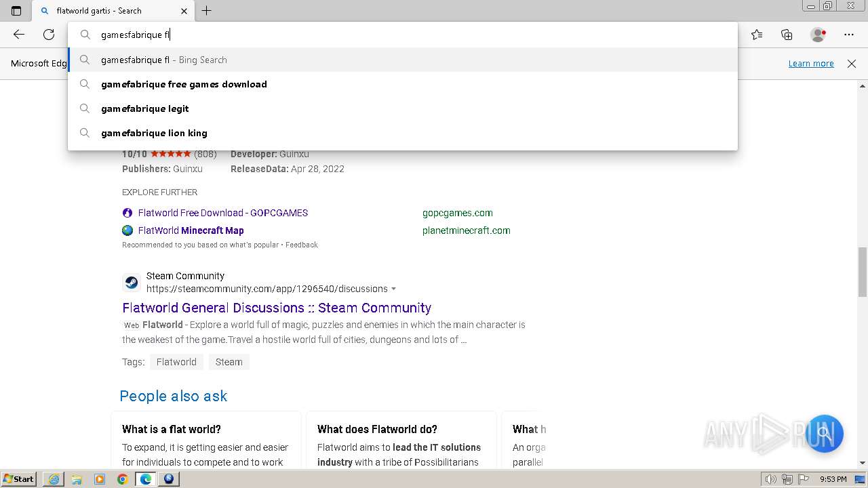Viewport: 868px width, 488px height.
Task: Click inside the address bar text field
Action: [x=403, y=35]
